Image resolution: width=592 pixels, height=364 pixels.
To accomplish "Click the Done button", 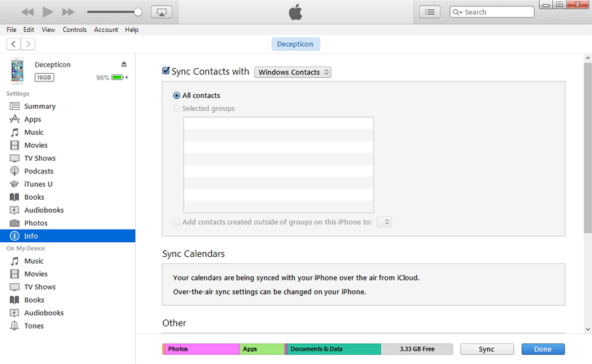I will tap(543, 349).
